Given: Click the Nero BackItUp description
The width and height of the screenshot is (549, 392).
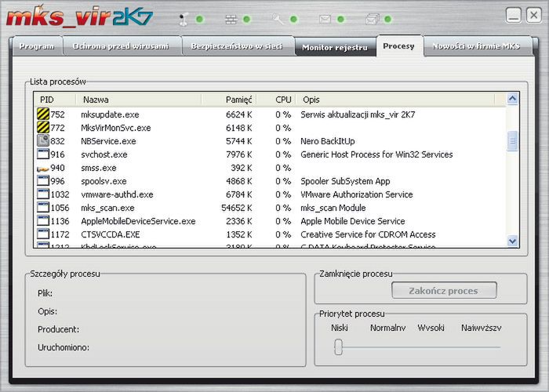Looking at the screenshot, I should pyautogui.click(x=328, y=141).
